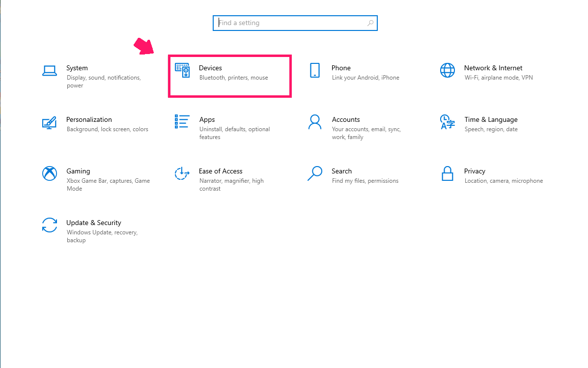Click the magnifier icon in search box
Image resolution: width=588 pixels, height=368 pixels.
click(370, 23)
